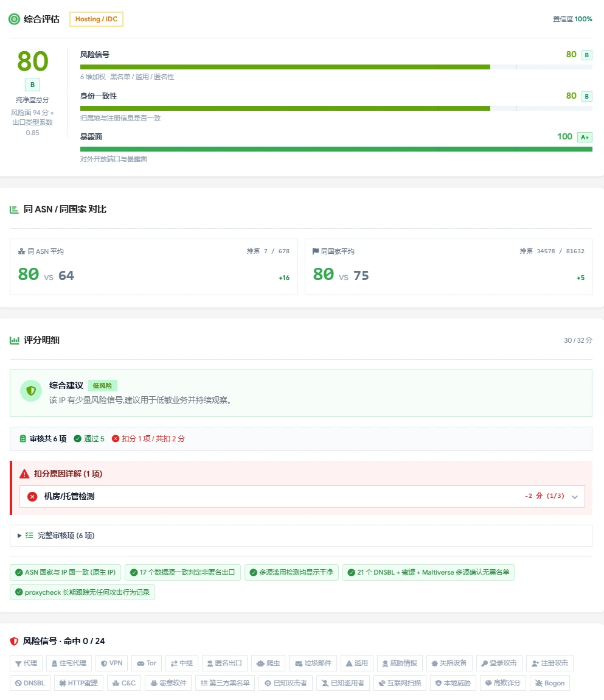Click the clipboard icon before 审核共 6 项
The width and height of the screenshot is (604, 700).
coord(23,439)
